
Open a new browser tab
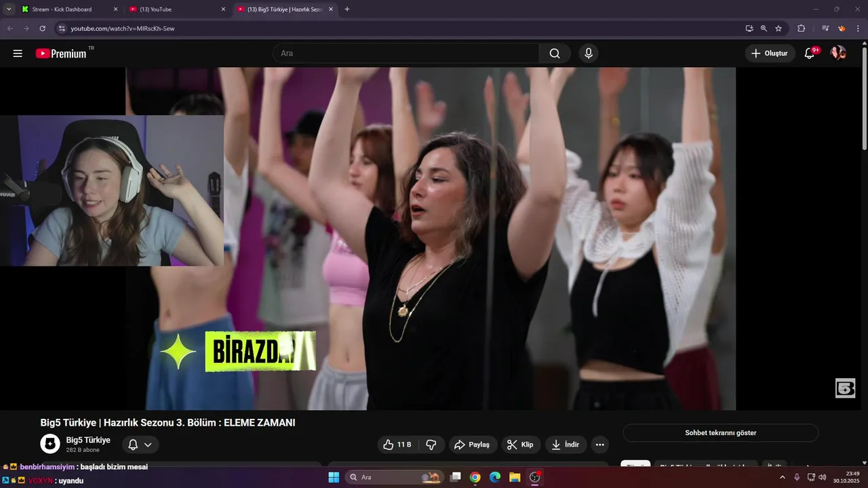(347, 9)
